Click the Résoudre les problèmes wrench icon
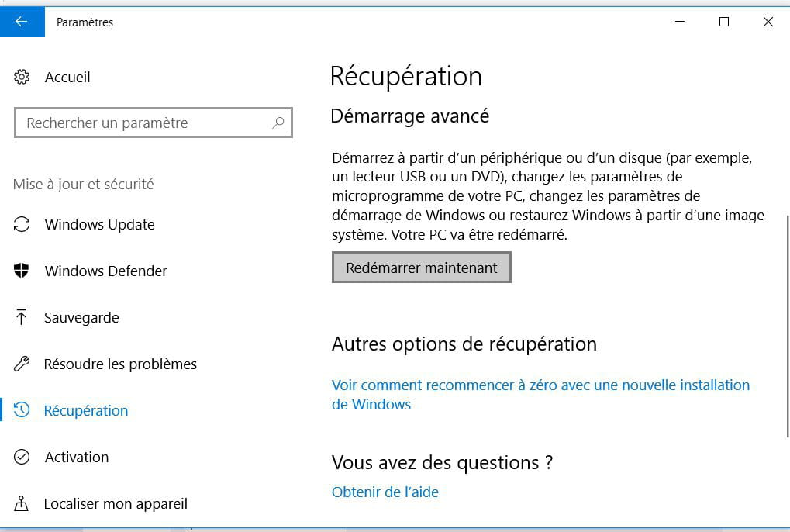790x532 pixels. point(22,364)
